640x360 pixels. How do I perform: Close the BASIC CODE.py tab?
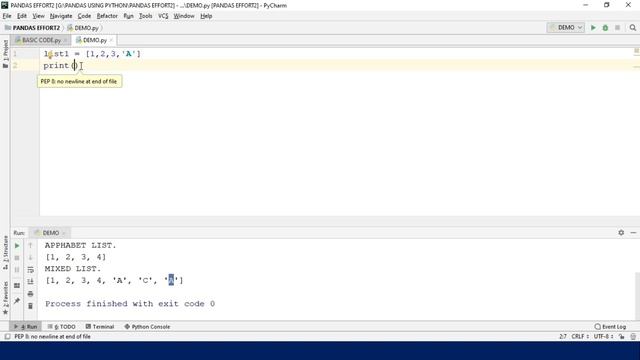(x=65, y=40)
